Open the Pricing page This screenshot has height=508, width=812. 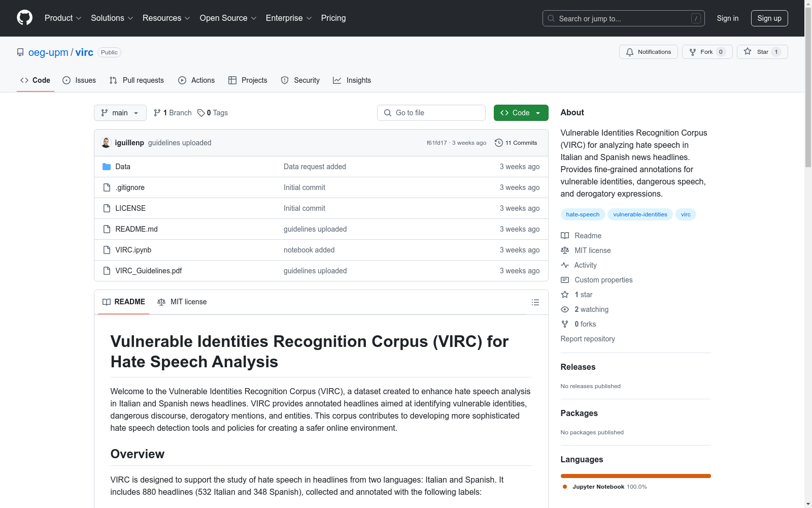[333, 18]
